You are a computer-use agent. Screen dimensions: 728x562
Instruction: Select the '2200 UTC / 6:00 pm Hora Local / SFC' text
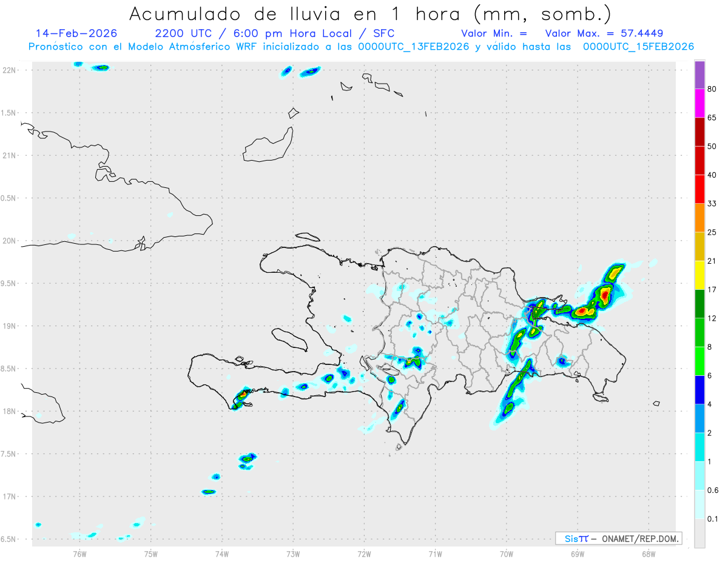point(275,34)
